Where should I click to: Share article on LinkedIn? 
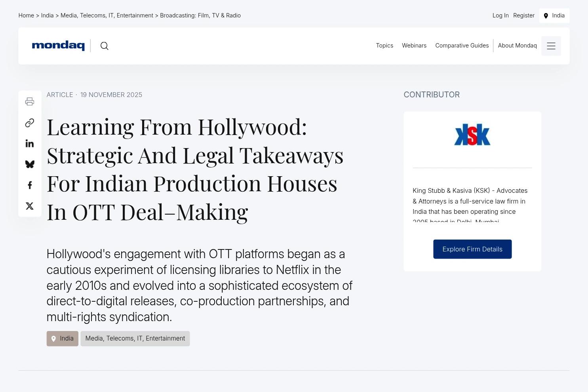point(30,143)
